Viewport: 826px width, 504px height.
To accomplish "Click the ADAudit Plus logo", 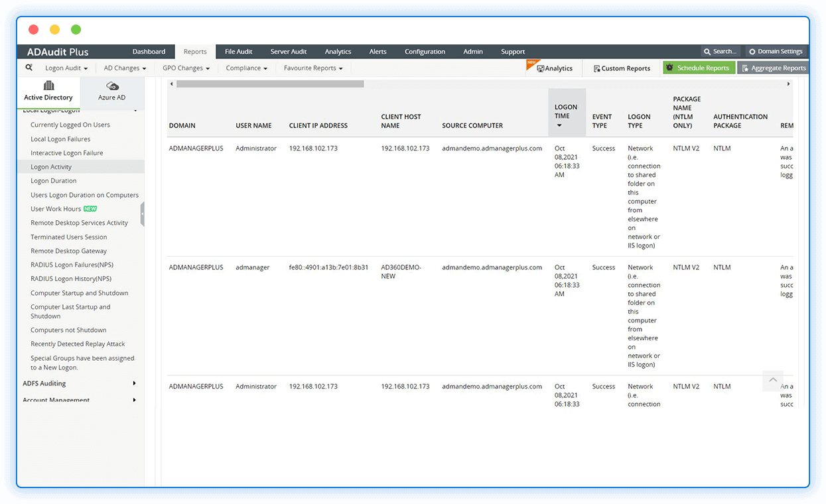I will pyautogui.click(x=58, y=52).
